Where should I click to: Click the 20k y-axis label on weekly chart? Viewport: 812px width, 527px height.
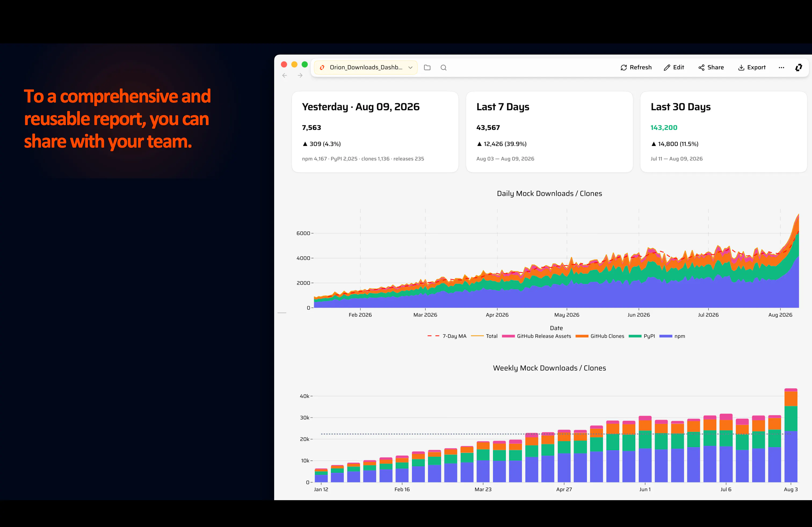[x=305, y=440]
